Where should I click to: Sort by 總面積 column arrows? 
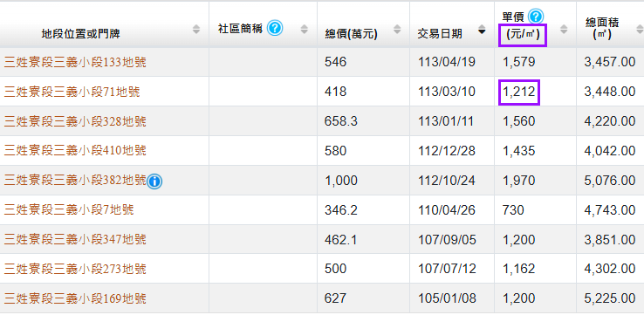tap(640, 30)
